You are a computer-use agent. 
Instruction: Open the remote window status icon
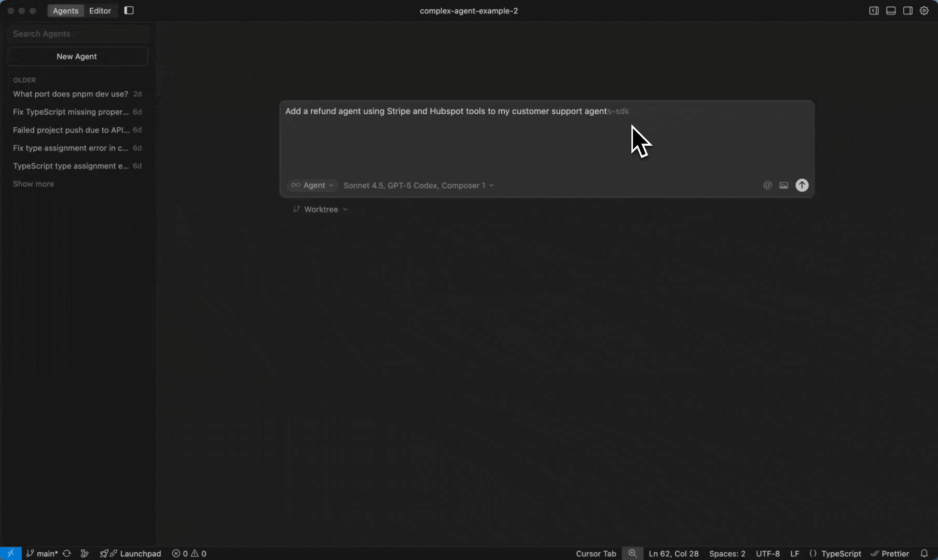point(10,553)
